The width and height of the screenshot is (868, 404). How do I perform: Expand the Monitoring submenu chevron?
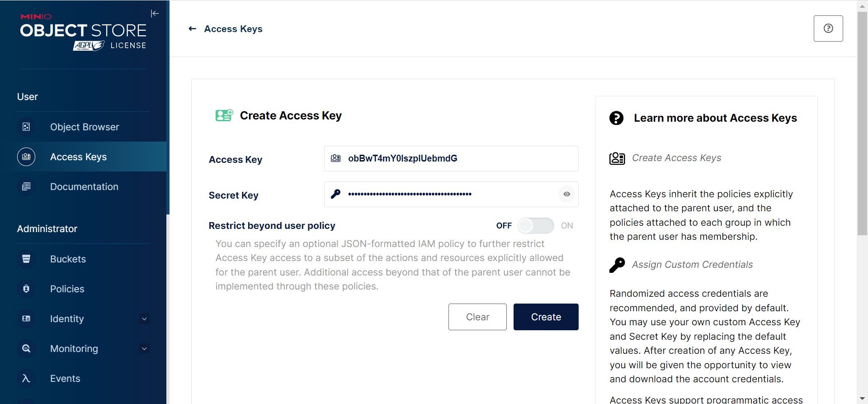(x=144, y=349)
